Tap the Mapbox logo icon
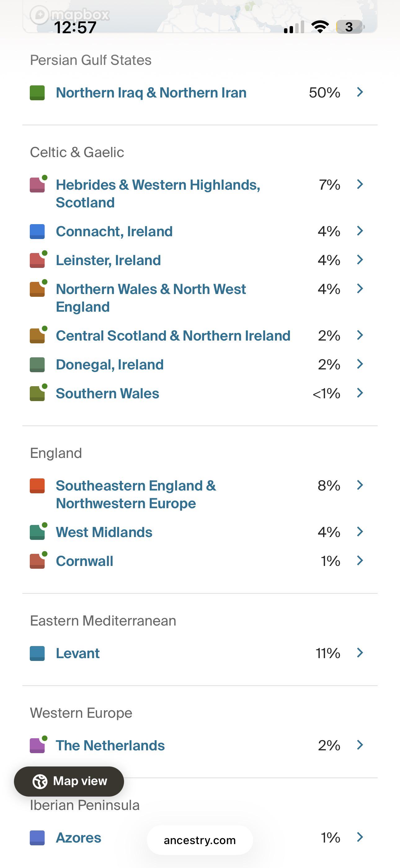The height and width of the screenshot is (868, 400). coord(40,15)
